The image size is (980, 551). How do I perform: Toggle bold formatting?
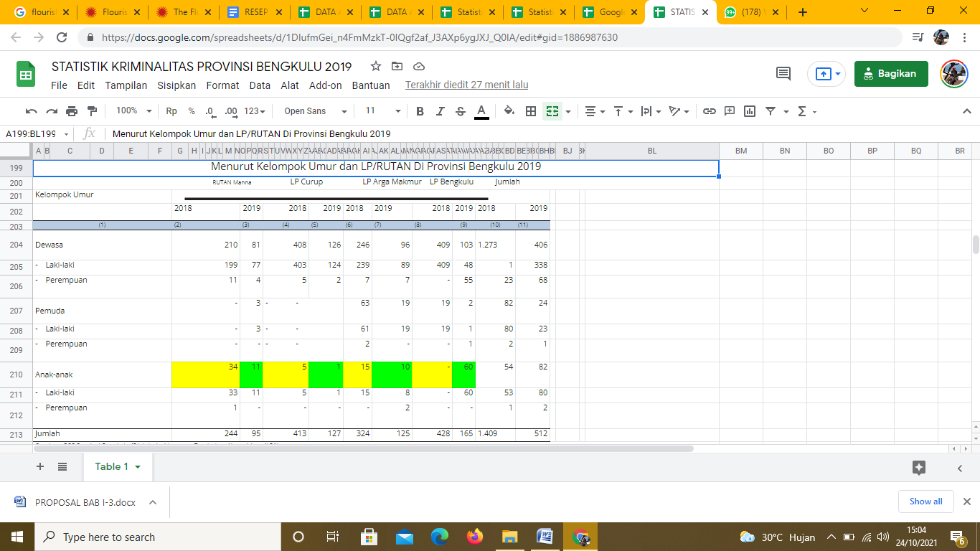pos(420,111)
